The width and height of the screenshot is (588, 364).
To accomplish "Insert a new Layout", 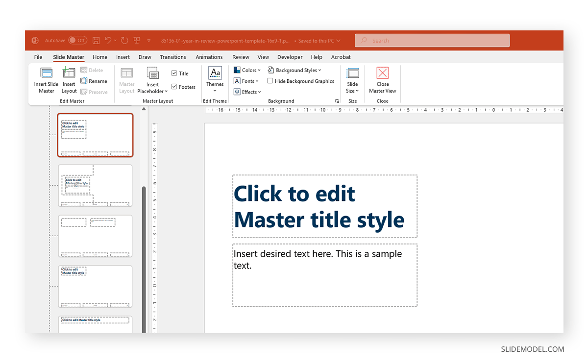I will point(69,81).
